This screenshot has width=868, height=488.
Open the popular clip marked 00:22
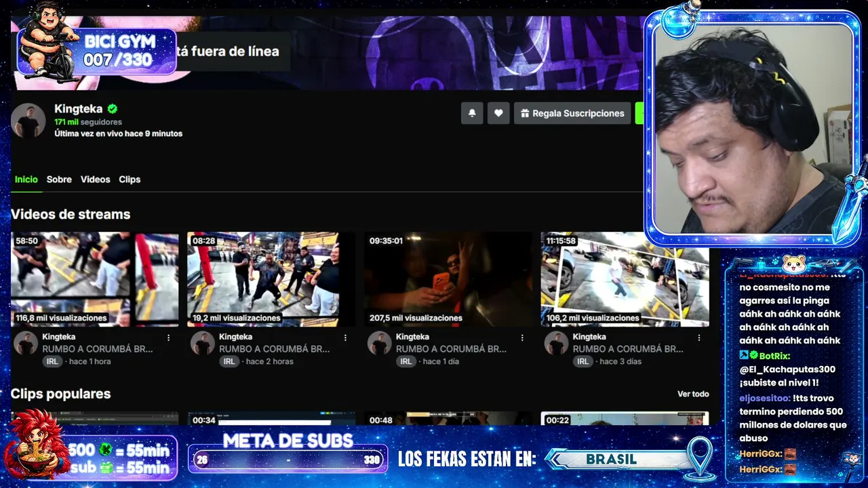625,419
